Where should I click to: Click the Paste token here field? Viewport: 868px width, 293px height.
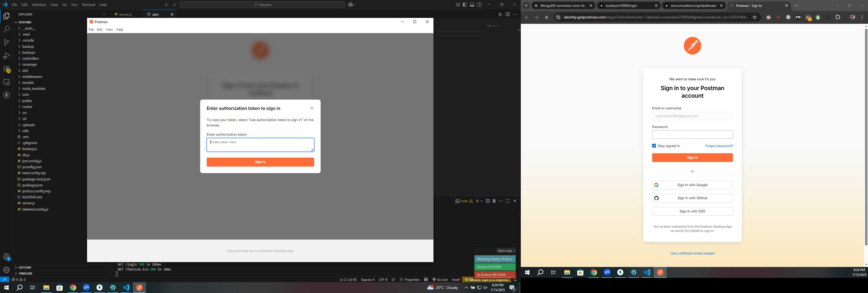pyautogui.click(x=260, y=145)
